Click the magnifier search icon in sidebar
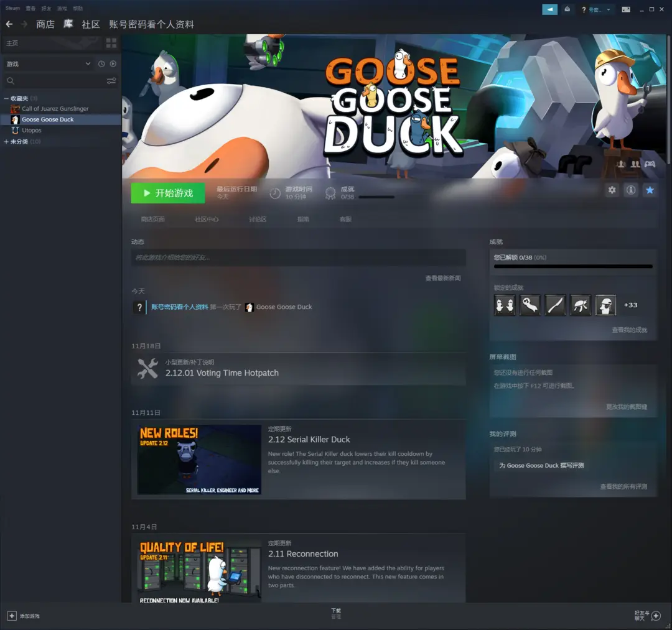 point(11,80)
